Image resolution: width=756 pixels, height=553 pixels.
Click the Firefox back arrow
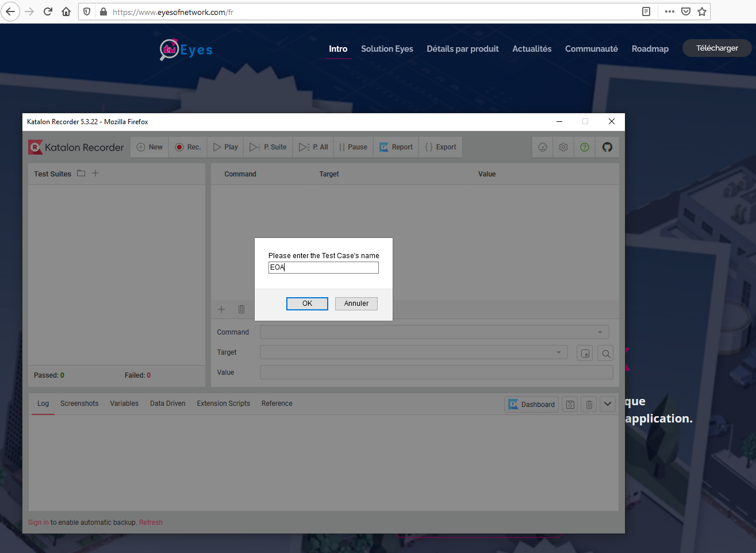tap(10, 11)
